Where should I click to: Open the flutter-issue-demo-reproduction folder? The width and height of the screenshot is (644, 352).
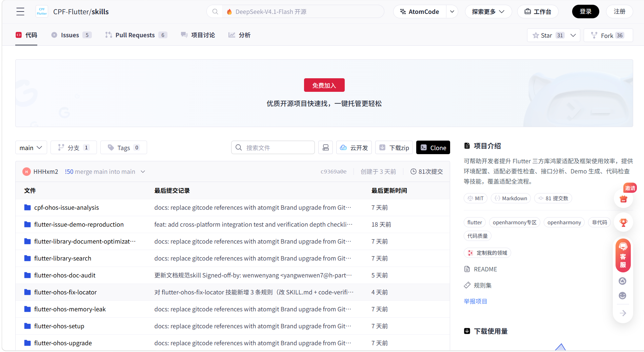[x=79, y=224]
